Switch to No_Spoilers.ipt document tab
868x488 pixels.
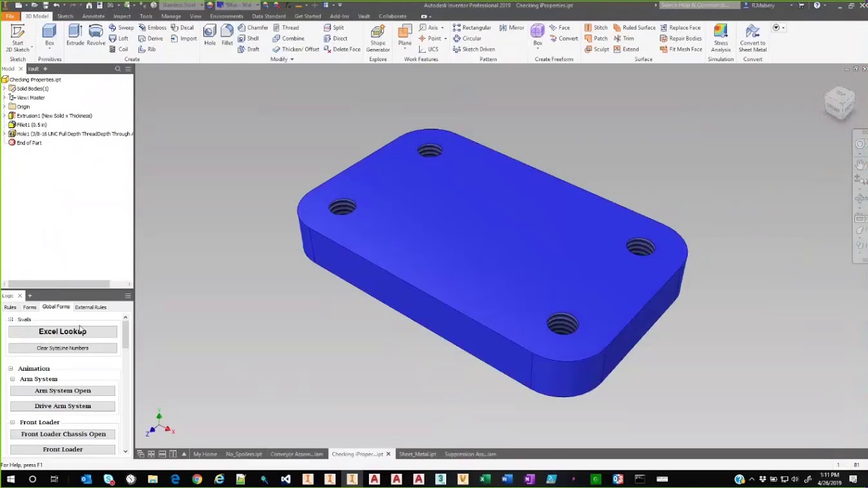click(243, 454)
